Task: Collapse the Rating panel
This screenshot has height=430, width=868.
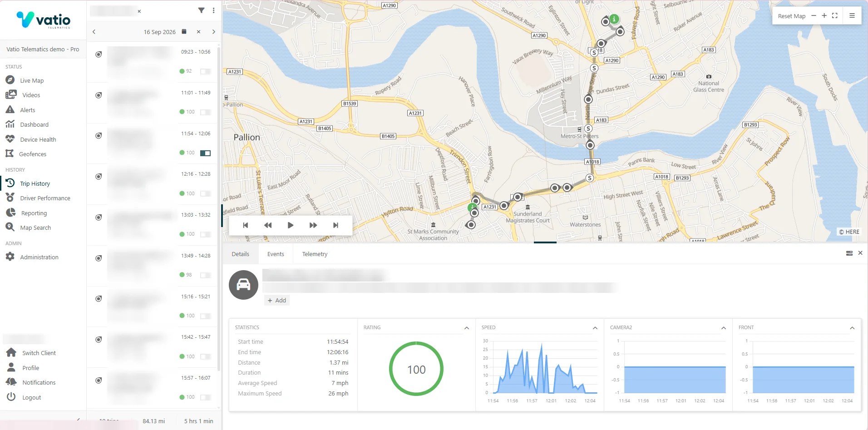Action: tap(467, 328)
